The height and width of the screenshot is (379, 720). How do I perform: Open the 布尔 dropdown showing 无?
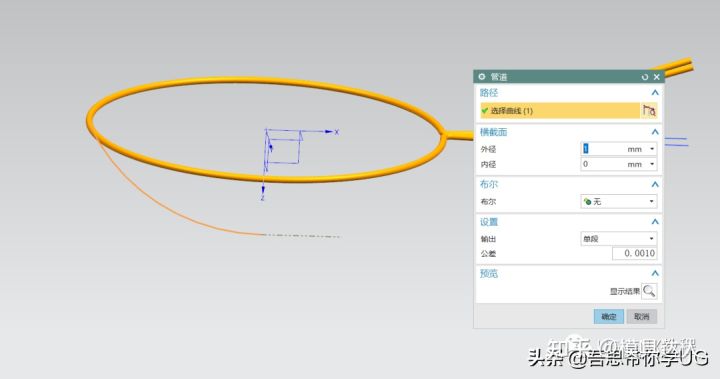click(x=619, y=201)
